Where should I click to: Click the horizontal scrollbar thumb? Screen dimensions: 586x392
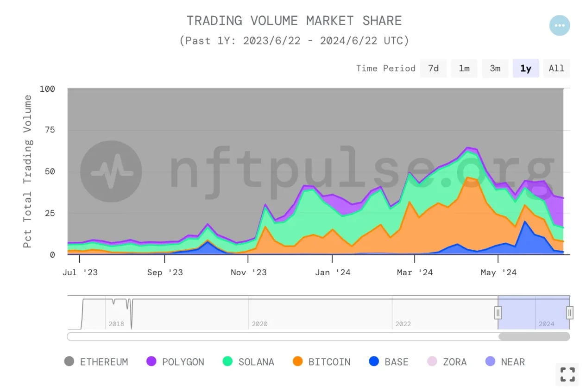[x=534, y=336]
